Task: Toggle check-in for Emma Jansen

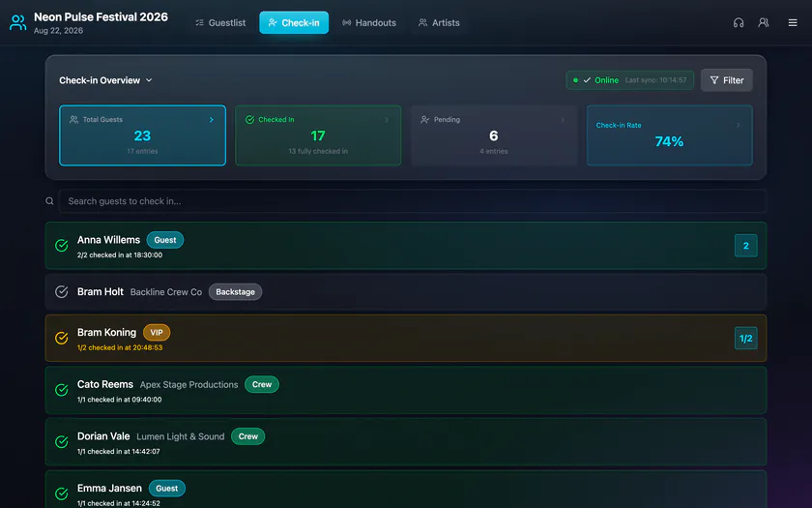Action: tap(62, 493)
